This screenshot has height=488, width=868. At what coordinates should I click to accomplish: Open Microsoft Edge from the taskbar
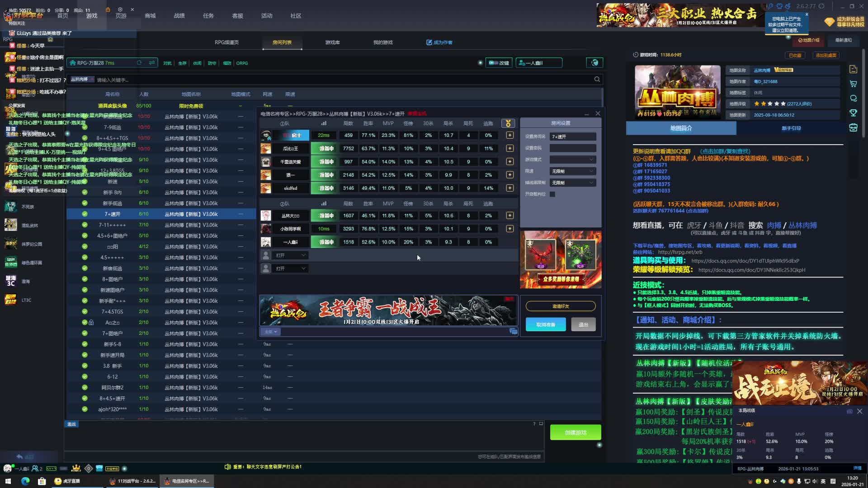click(x=25, y=481)
